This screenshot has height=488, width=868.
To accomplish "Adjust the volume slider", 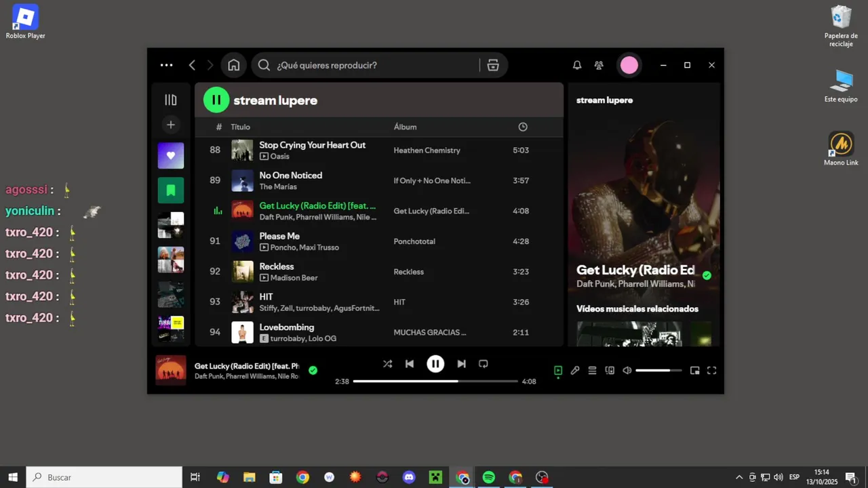I will (658, 371).
